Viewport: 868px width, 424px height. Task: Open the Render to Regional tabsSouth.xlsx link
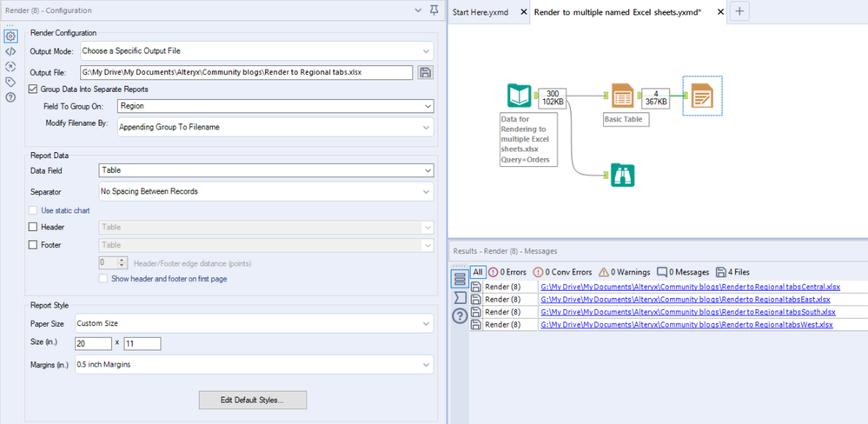tap(688, 312)
